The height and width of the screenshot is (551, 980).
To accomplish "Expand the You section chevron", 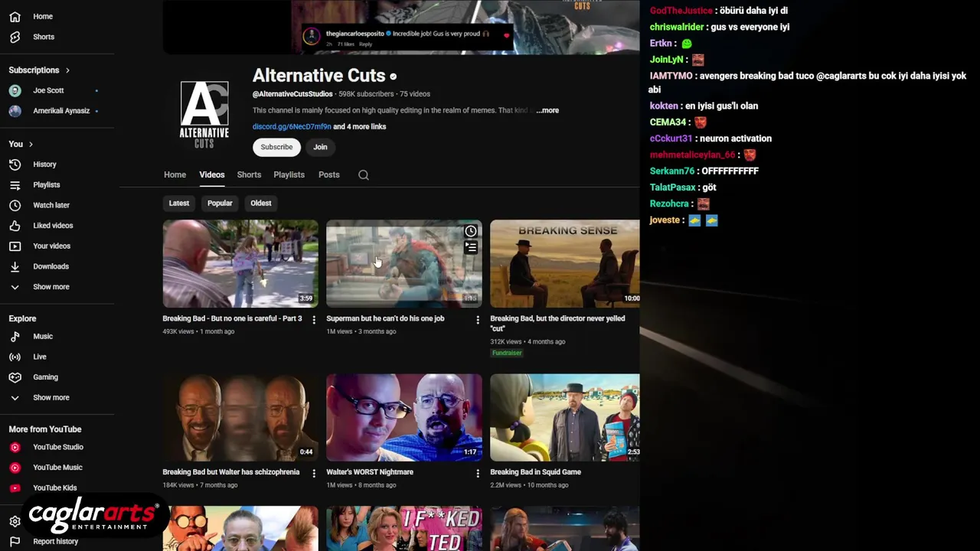I will point(31,144).
